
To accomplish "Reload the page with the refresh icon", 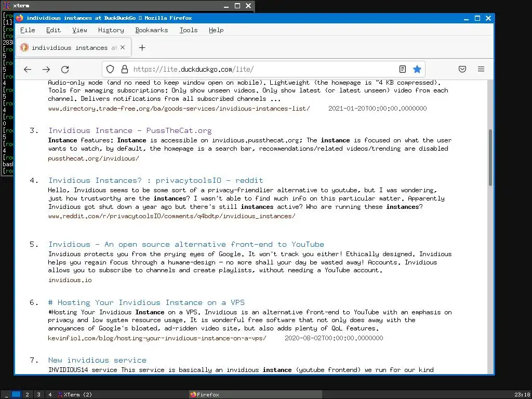I will coord(65,69).
